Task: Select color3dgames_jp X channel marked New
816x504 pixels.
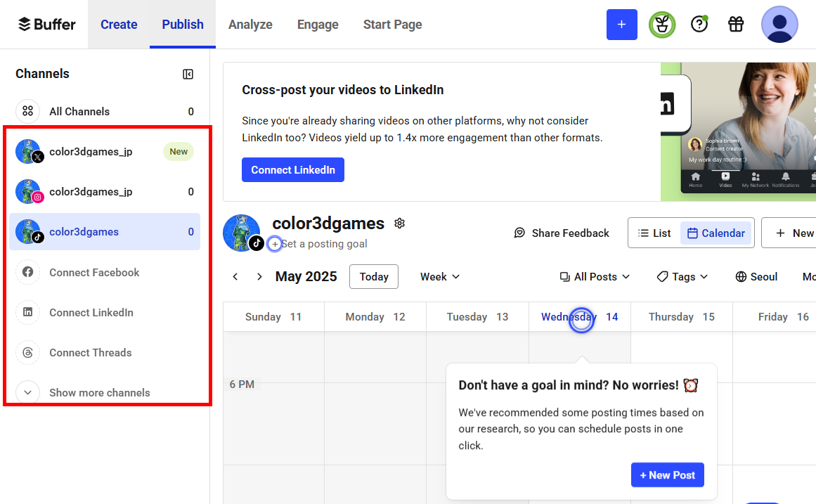Action: click(105, 152)
